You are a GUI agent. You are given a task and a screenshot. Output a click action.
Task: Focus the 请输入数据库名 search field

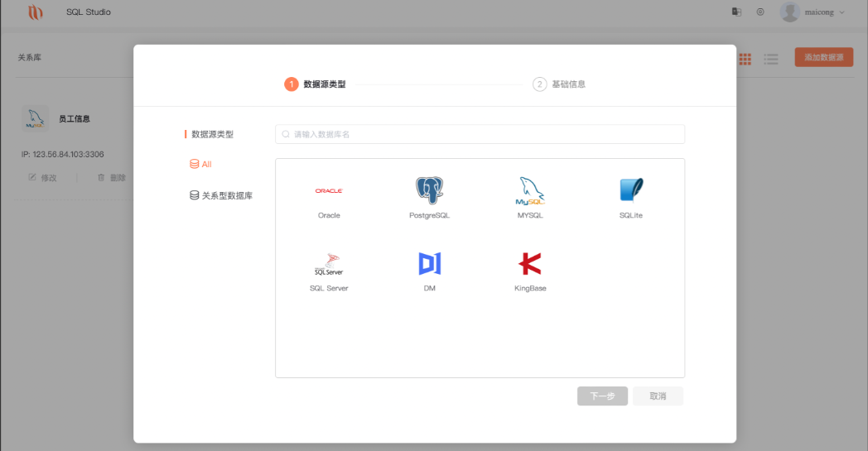pos(480,134)
